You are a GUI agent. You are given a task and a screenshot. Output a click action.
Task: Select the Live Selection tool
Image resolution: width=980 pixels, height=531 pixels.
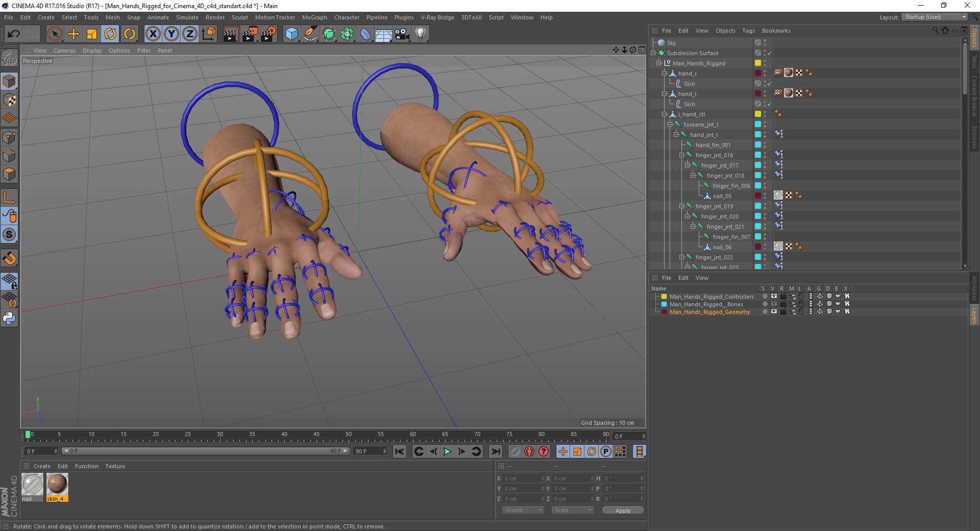(x=55, y=34)
